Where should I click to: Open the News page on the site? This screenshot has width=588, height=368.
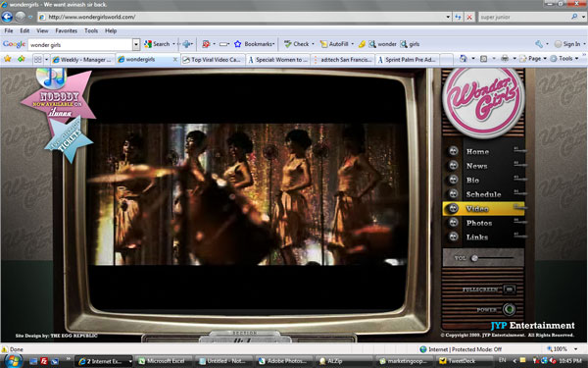click(x=476, y=166)
